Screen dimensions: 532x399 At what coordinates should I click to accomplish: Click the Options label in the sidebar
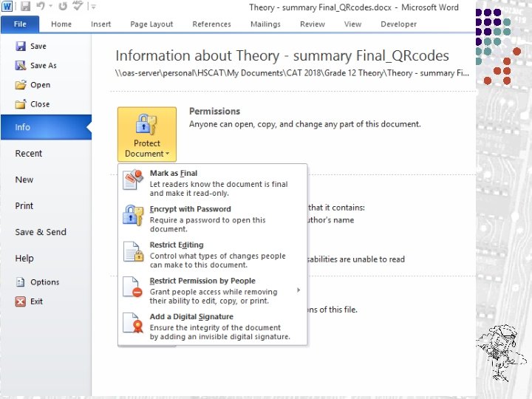tap(45, 282)
